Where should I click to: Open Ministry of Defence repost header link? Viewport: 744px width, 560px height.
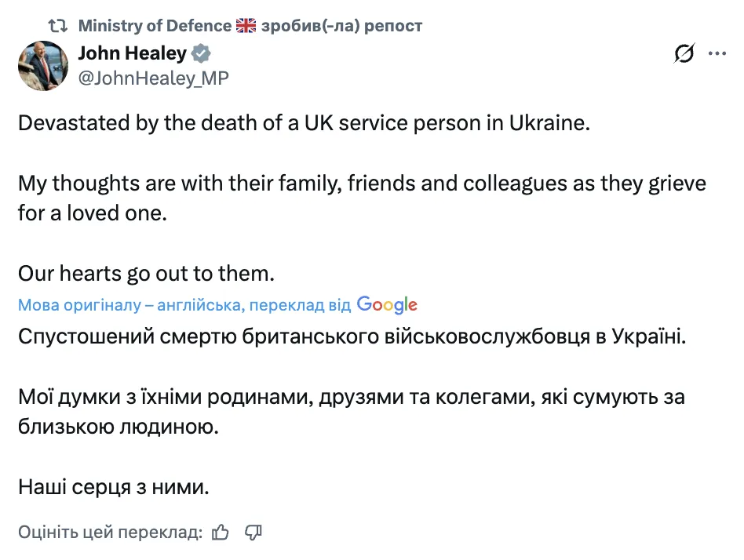point(154,24)
